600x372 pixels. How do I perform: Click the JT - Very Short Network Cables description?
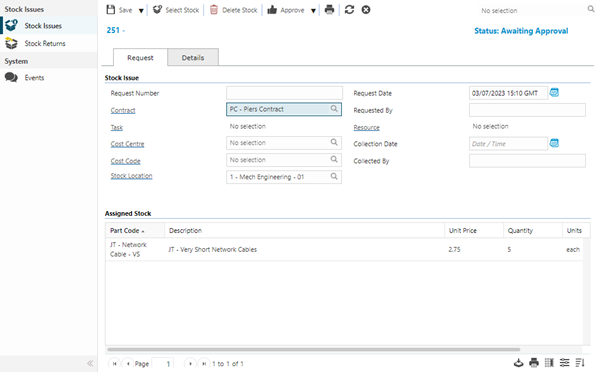coord(213,250)
